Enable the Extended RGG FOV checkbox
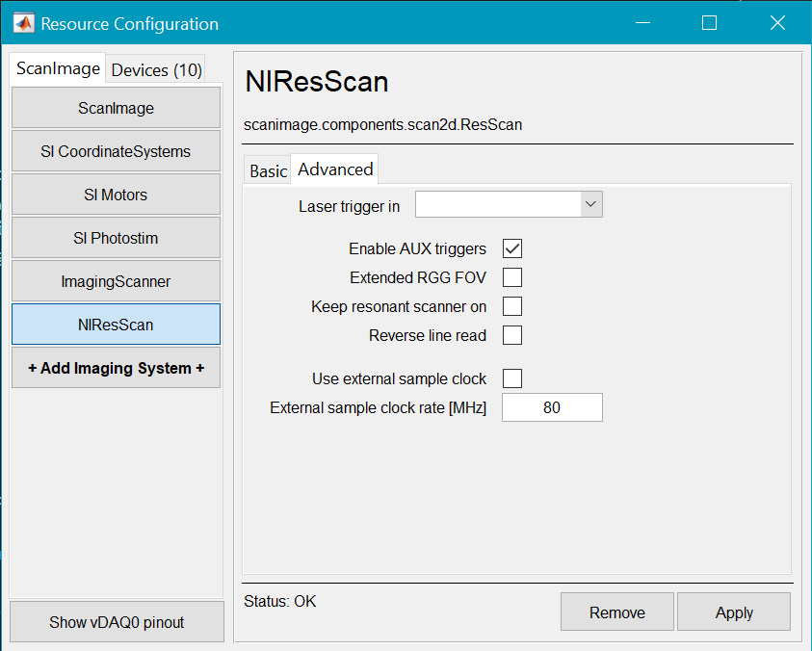Viewport: 812px width, 651px height. click(512, 277)
